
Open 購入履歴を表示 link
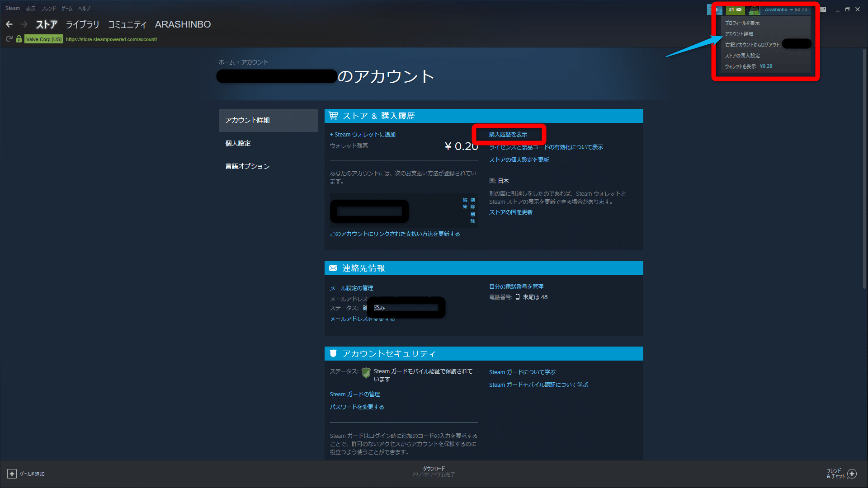(508, 135)
